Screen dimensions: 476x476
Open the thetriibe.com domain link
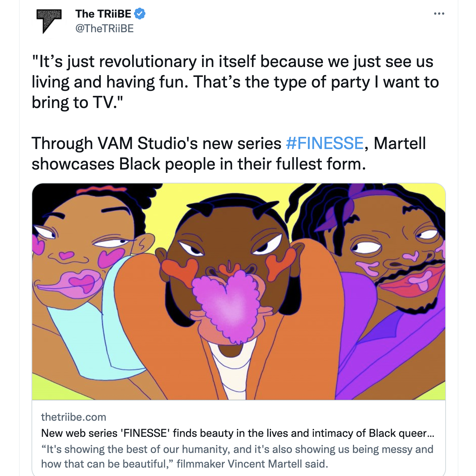[x=74, y=417]
